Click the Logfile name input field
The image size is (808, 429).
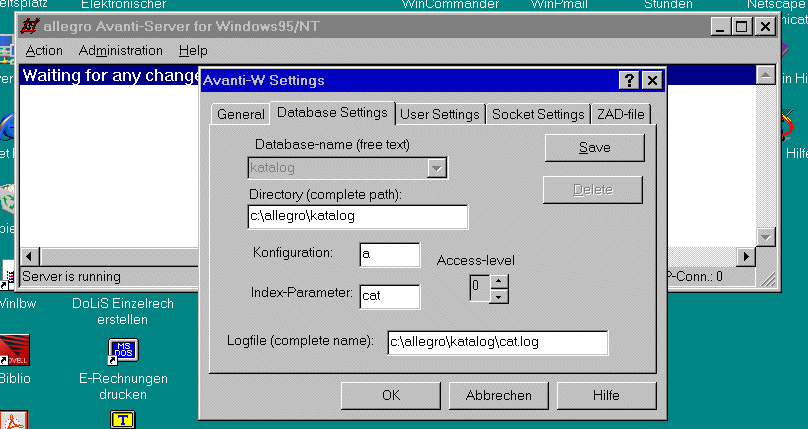click(498, 343)
